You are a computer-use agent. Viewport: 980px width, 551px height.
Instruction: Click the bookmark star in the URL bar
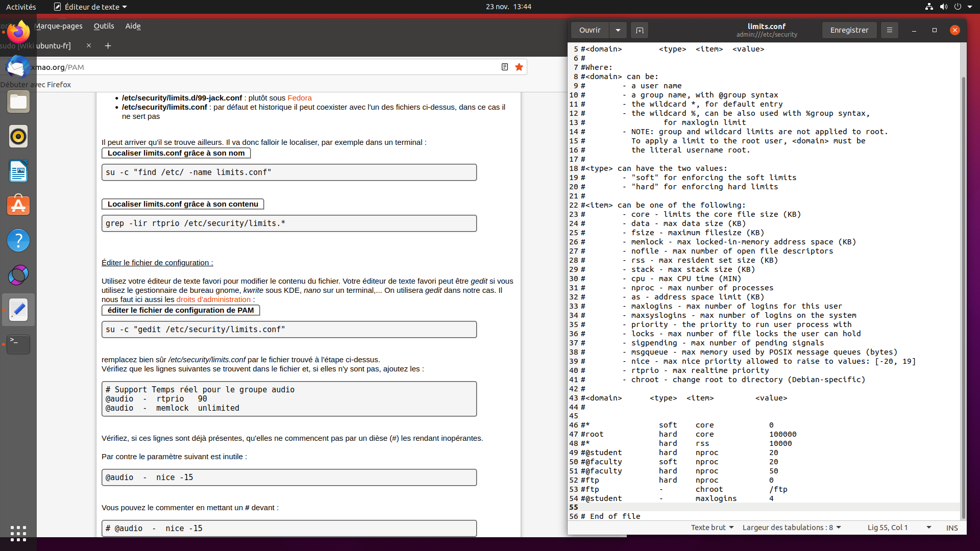(519, 67)
